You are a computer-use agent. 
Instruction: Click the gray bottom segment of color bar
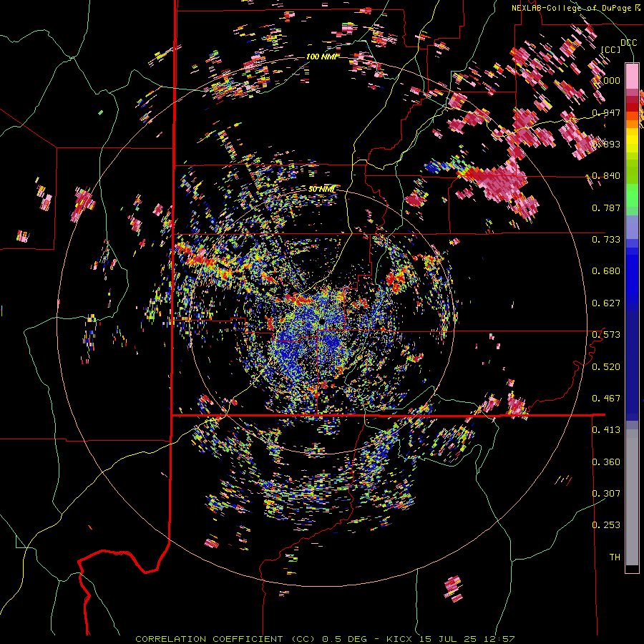click(632, 497)
